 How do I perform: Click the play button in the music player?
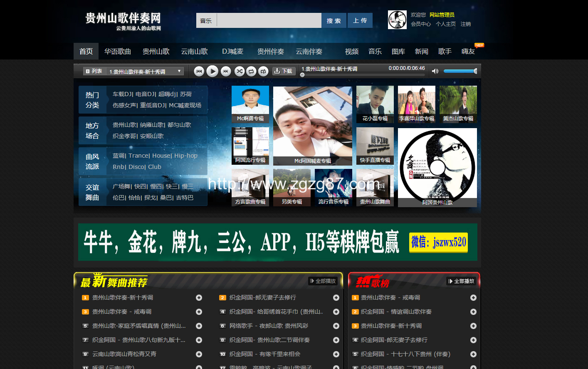[212, 71]
